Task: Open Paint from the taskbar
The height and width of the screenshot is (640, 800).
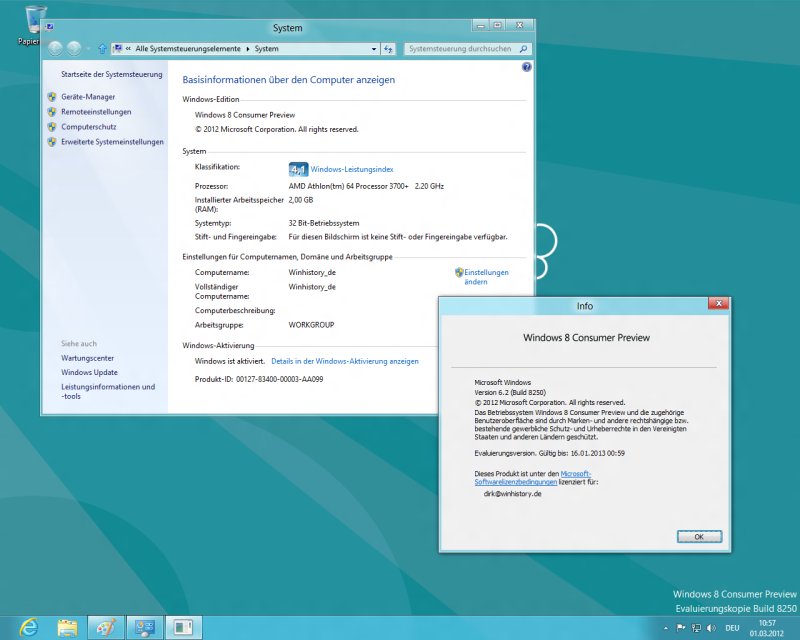Action: point(106,627)
